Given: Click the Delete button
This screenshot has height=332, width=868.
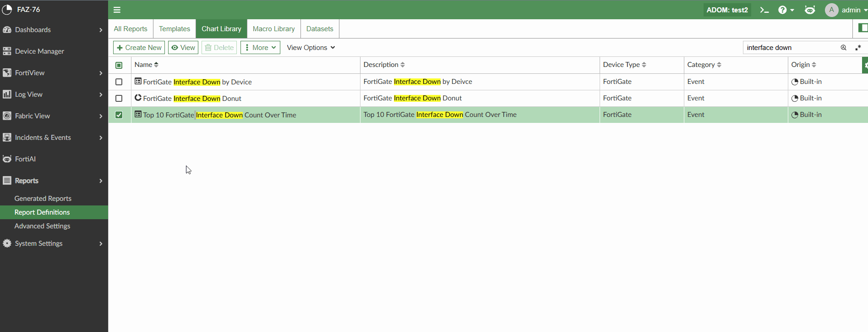Looking at the screenshot, I should coord(219,48).
